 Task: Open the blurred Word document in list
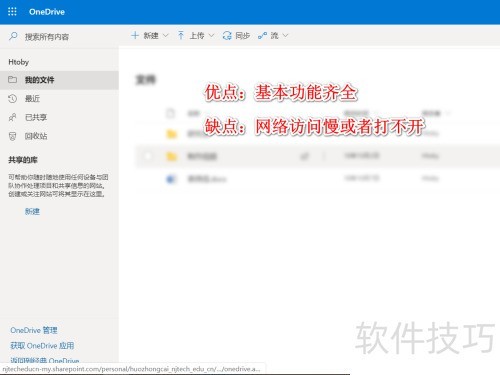pyautogui.click(x=207, y=179)
